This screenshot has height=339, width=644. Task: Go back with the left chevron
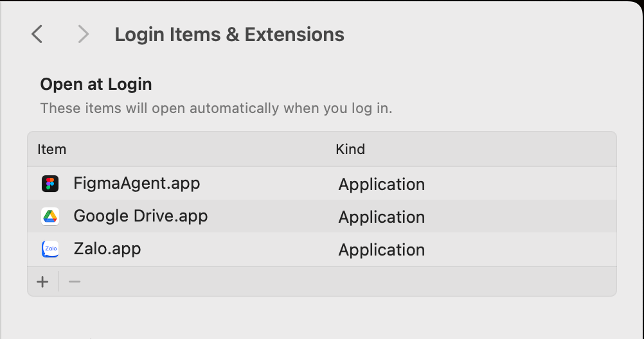(37, 34)
